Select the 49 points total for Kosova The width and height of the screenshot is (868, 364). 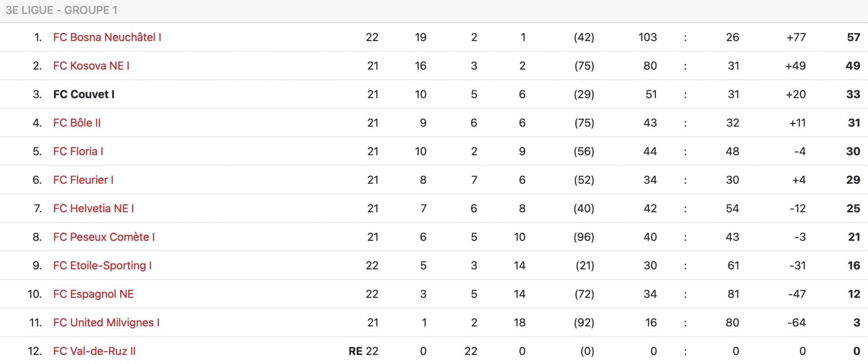click(x=853, y=65)
